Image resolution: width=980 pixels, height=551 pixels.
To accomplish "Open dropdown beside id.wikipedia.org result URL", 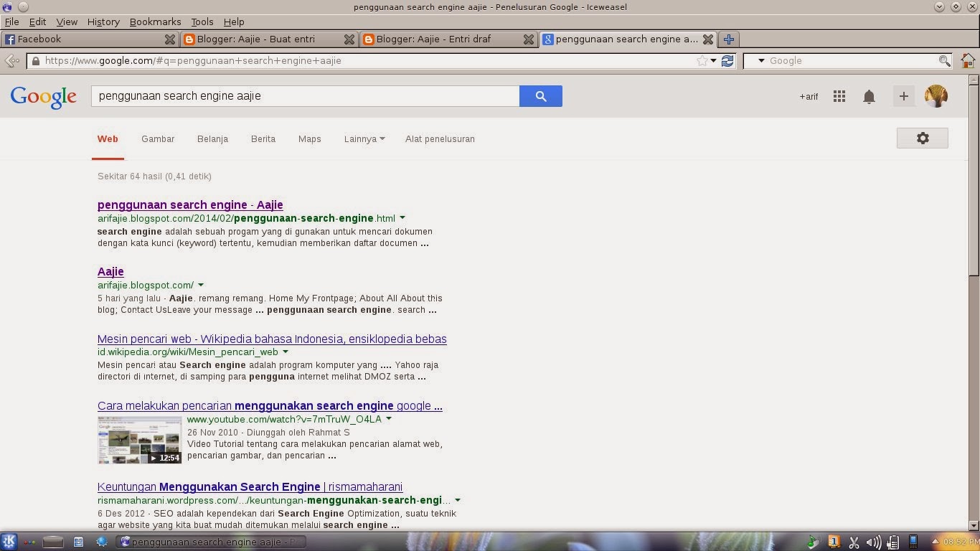I will (286, 352).
